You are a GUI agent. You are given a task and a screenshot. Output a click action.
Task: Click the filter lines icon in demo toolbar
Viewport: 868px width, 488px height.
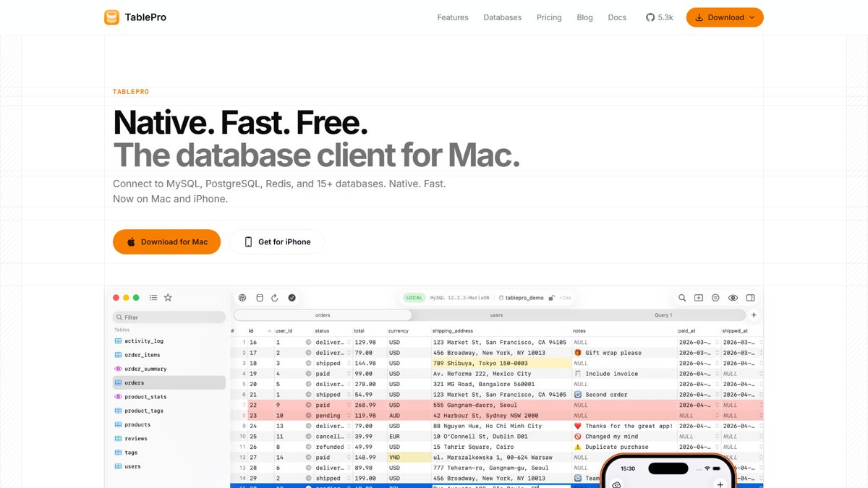click(x=715, y=297)
